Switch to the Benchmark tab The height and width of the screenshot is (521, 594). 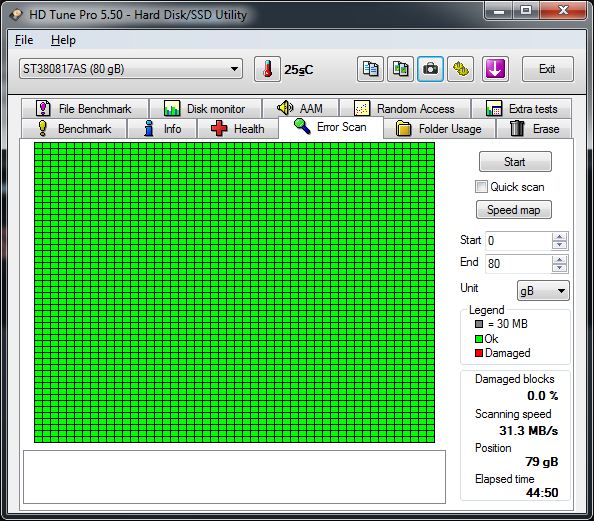pyautogui.click(x=75, y=129)
